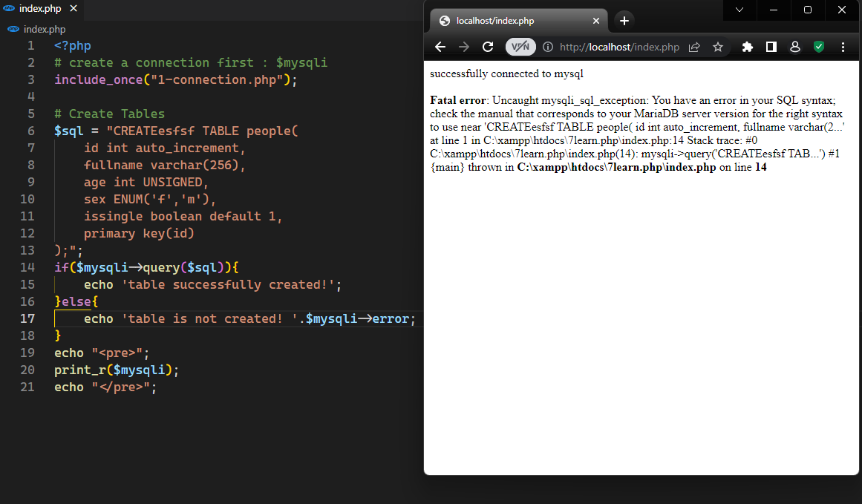Expand the tab search chevron in browser
Viewport: 862px width, 504px height.
pos(739,10)
